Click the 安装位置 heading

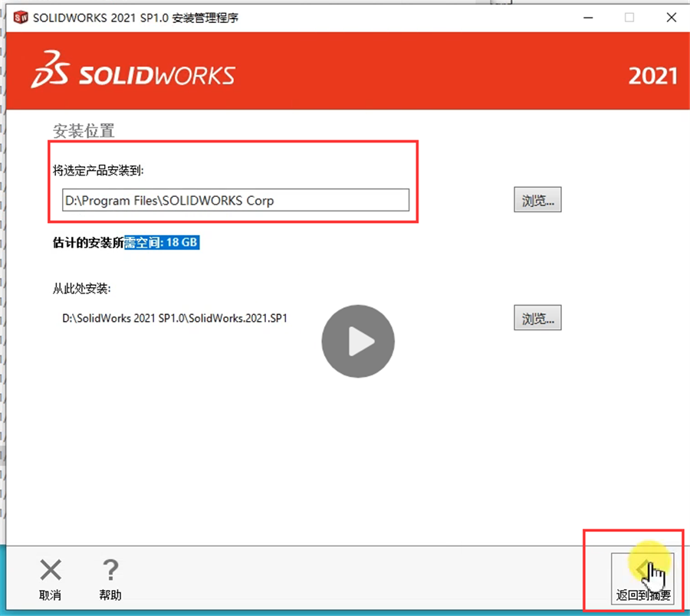click(x=84, y=130)
